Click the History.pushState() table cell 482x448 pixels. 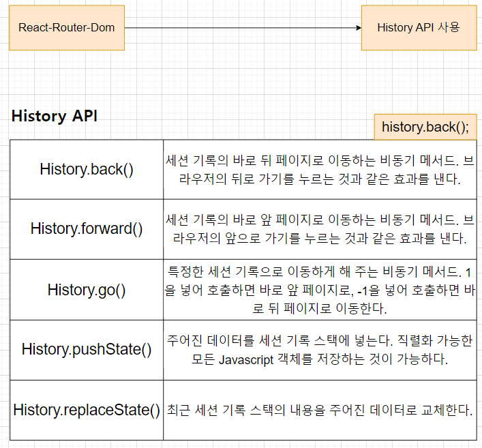tap(87, 350)
